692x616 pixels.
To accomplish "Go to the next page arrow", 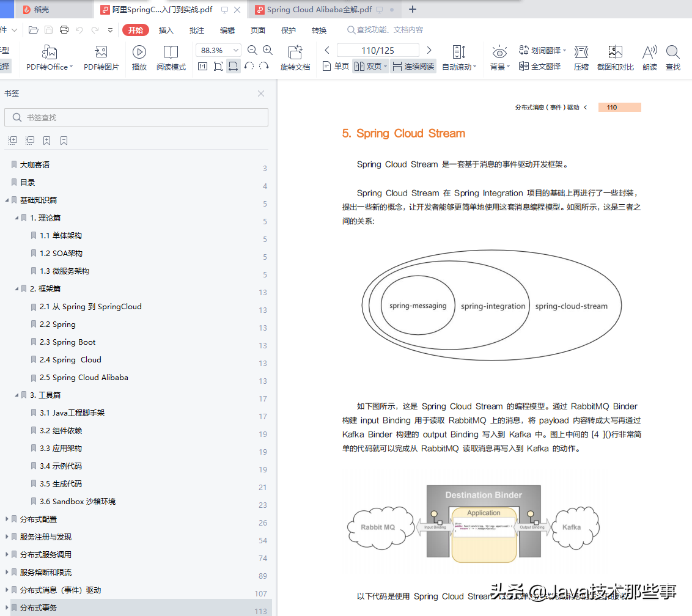I will [429, 50].
